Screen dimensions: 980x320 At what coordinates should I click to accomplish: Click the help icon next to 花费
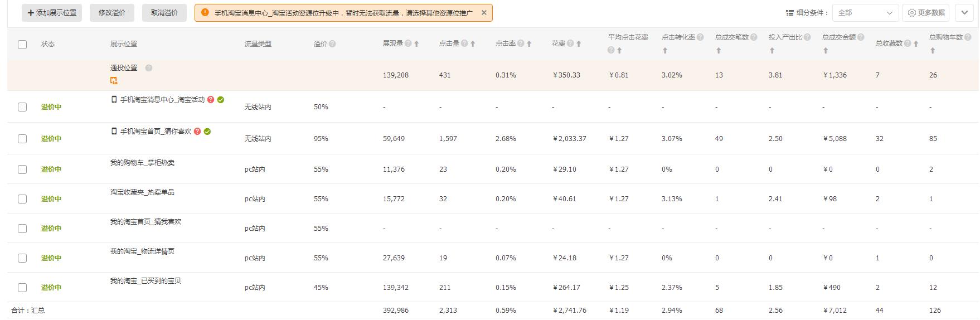coord(570,43)
